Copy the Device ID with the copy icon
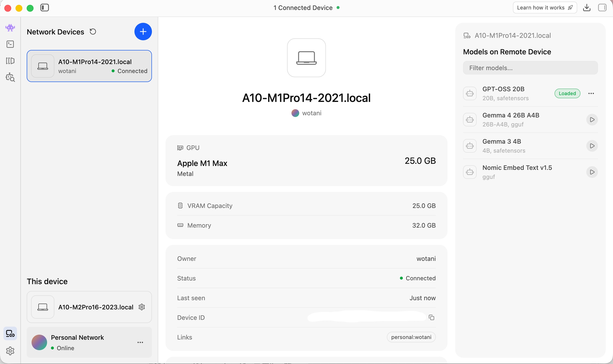This screenshot has width=613, height=364. click(x=431, y=317)
